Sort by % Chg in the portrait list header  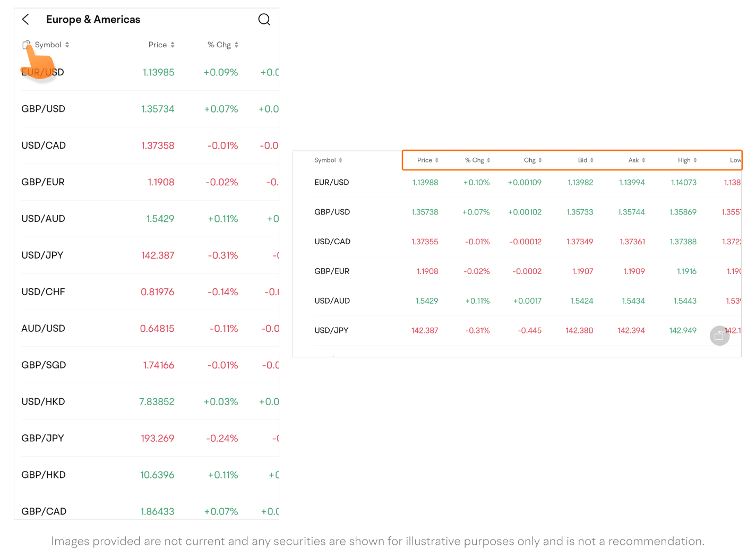(222, 45)
